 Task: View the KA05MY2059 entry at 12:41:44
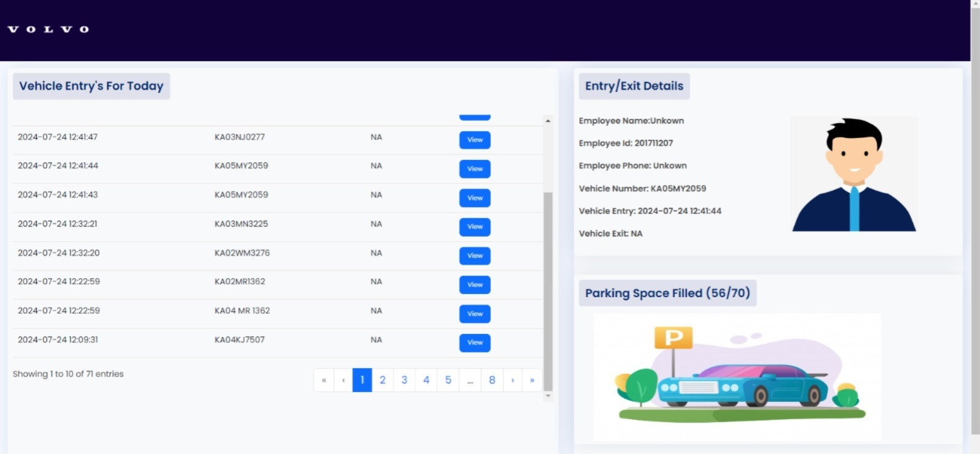474,168
